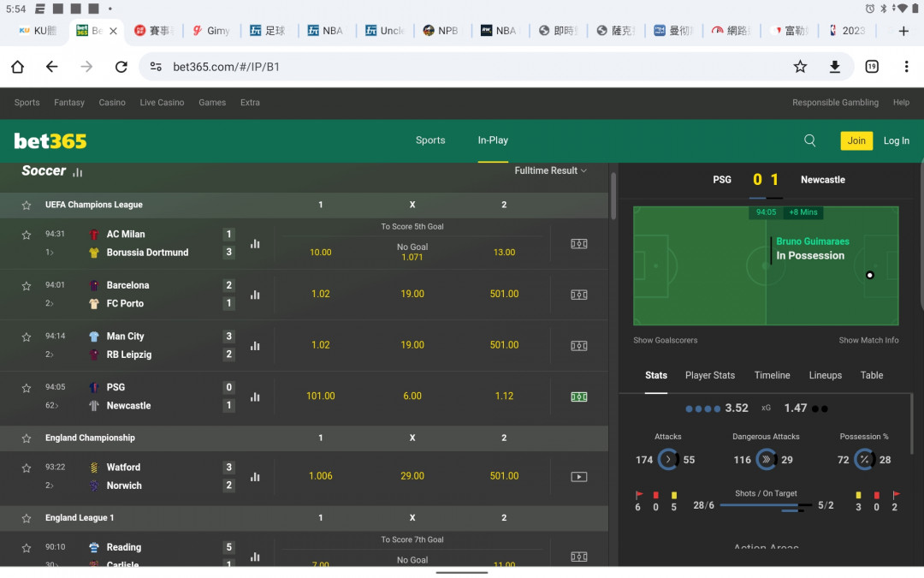Viewport: 924px width, 578px height.
Task: Open the Responsible Gambling link
Action: point(835,103)
